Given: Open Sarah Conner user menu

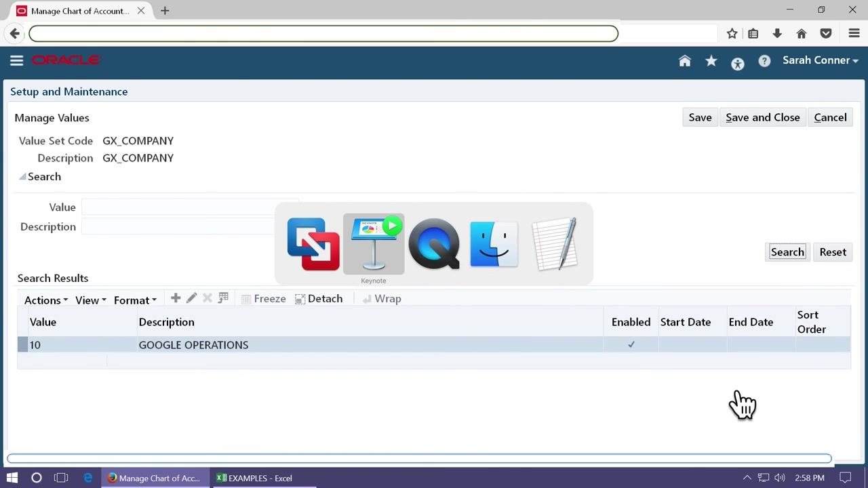Looking at the screenshot, I should tap(821, 60).
